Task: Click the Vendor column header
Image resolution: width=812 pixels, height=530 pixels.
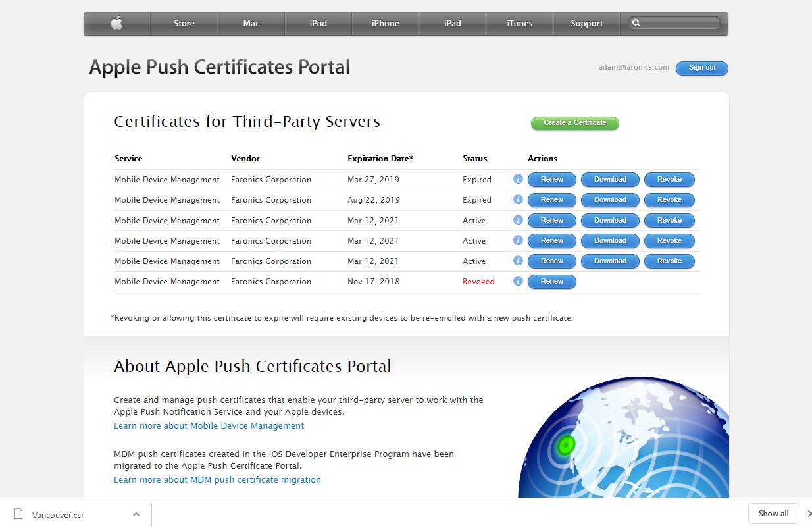Action: [x=245, y=159]
